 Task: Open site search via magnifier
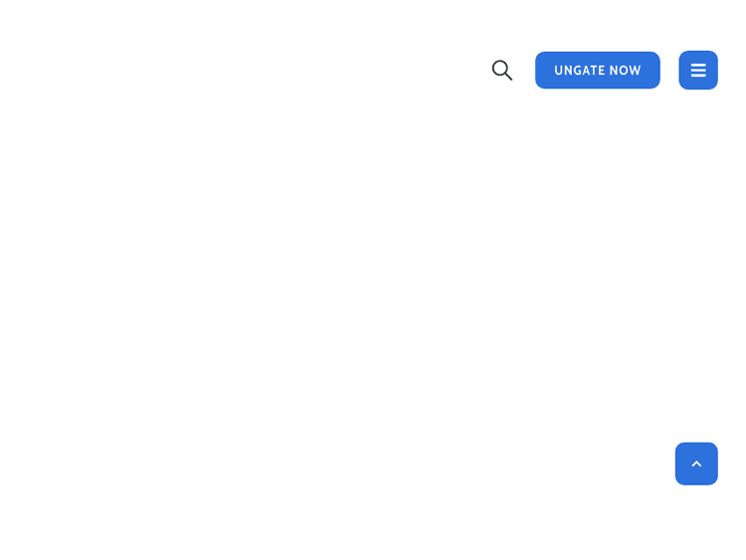tap(502, 71)
